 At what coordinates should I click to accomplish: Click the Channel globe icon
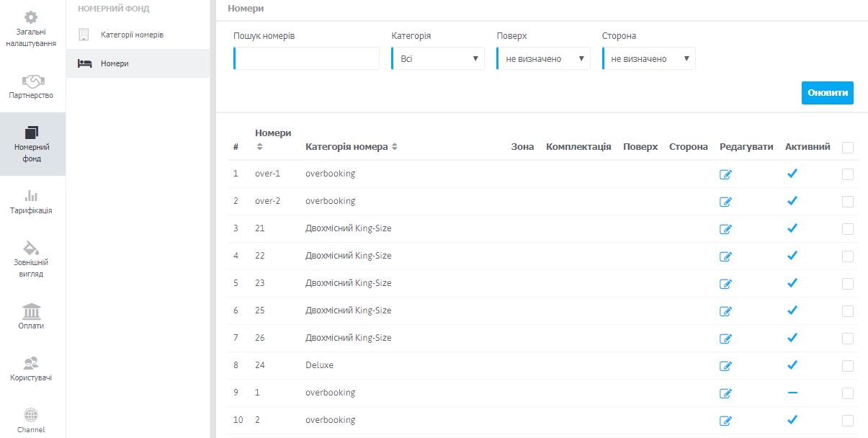[32, 415]
